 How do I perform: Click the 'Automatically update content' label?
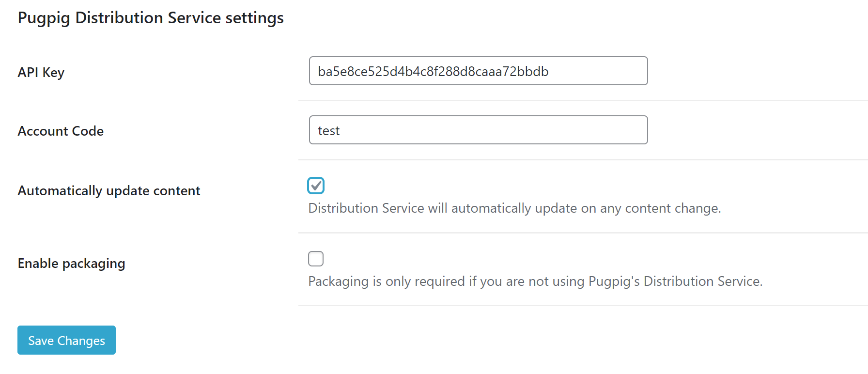[109, 190]
